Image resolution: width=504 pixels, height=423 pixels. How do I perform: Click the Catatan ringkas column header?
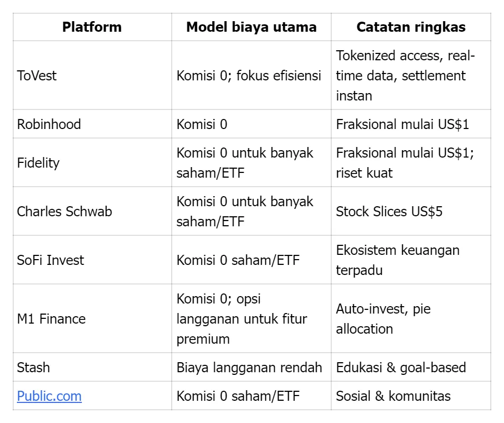tap(410, 27)
